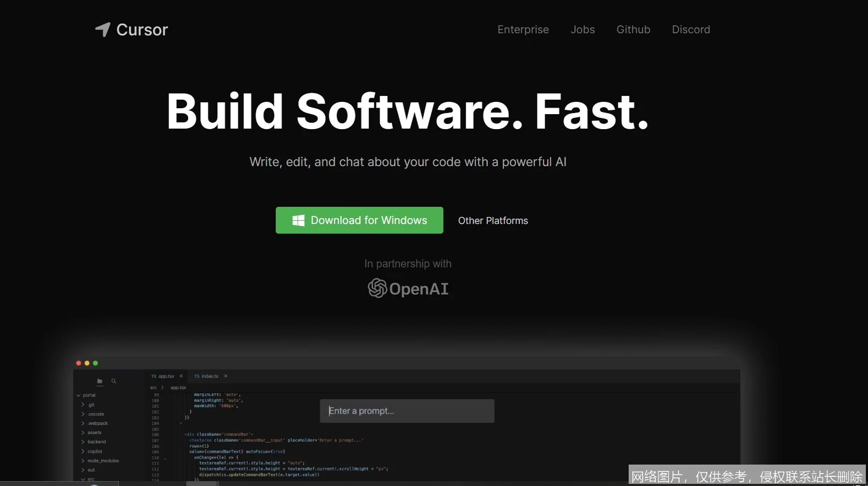Focus the Enter a prompt field
Image resolution: width=868 pixels, height=486 pixels.
click(407, 411)
